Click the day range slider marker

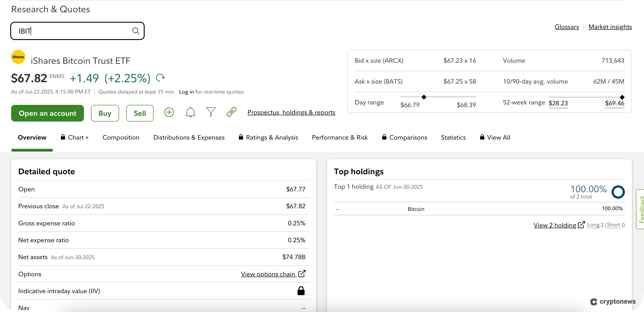(x=423, y=97)
